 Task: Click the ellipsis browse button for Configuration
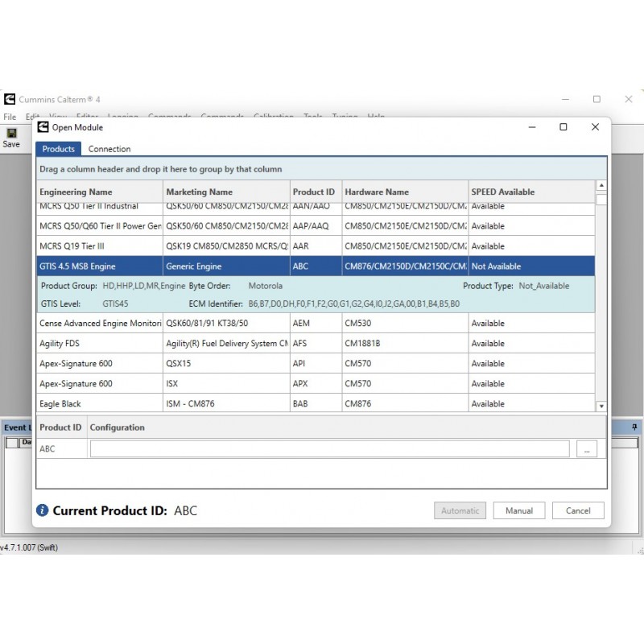point(587,449)
